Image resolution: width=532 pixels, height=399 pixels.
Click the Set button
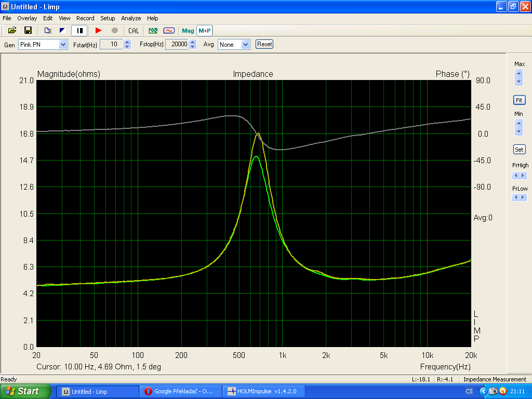tap(519, 149)
